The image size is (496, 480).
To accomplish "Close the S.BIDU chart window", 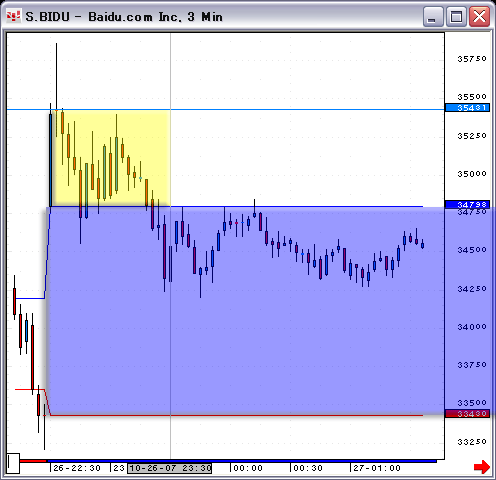I will tap(479, 16).
